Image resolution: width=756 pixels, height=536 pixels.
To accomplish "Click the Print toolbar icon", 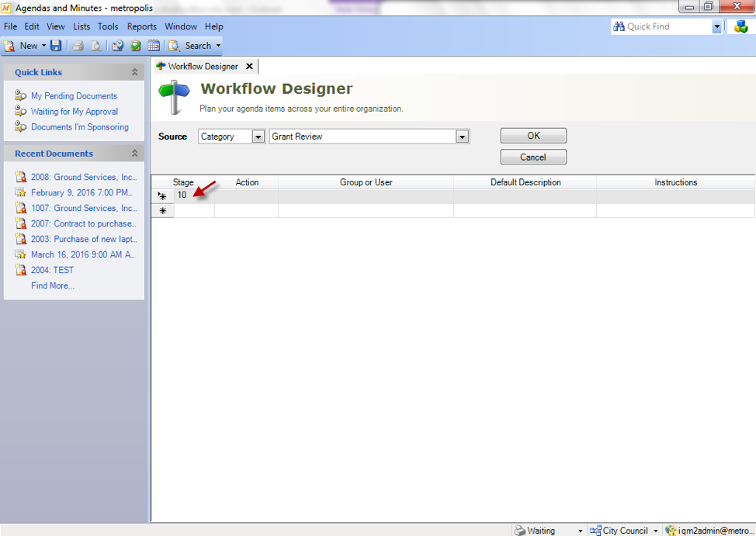I will tap(78, 46).
